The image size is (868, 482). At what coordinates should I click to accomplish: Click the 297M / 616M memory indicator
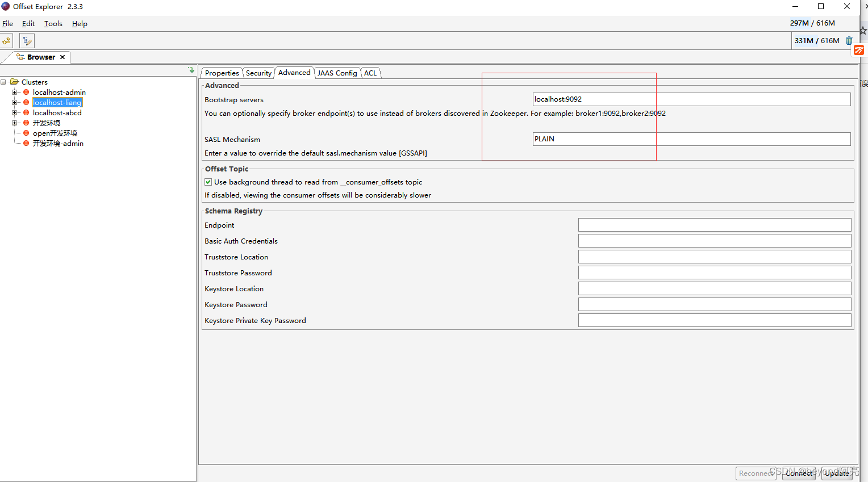pos(812,23)
